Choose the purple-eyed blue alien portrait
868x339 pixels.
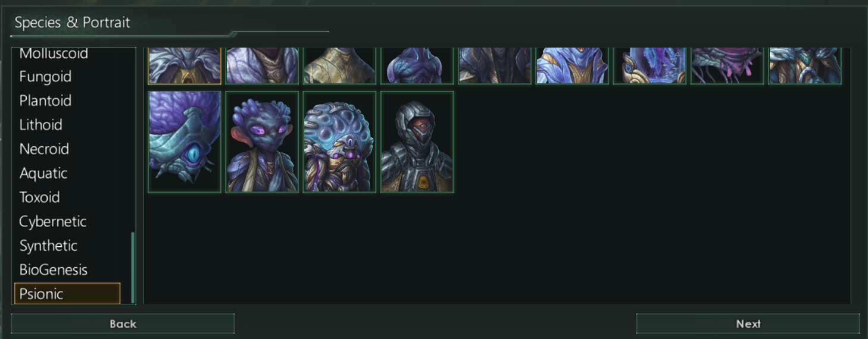click(262, 142)
